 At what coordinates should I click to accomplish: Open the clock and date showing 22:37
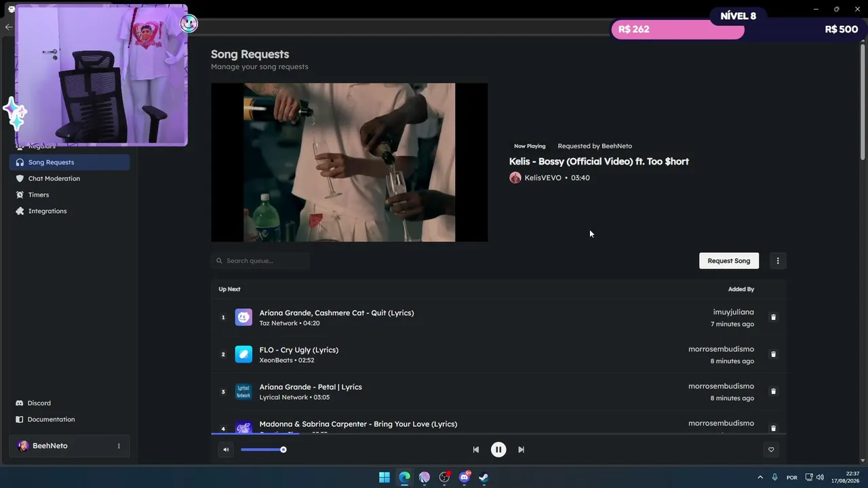(x=845, y=477)
